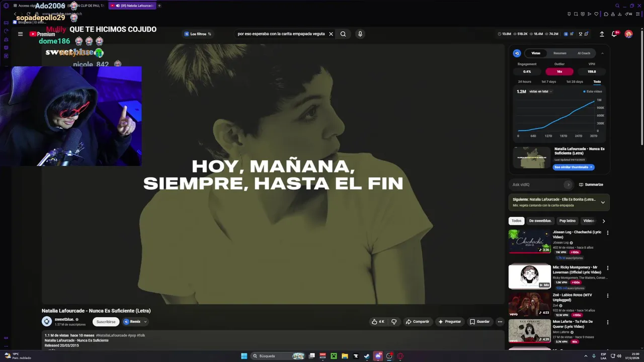
Task: Switch to the Resumen tab
Action: 560,53
